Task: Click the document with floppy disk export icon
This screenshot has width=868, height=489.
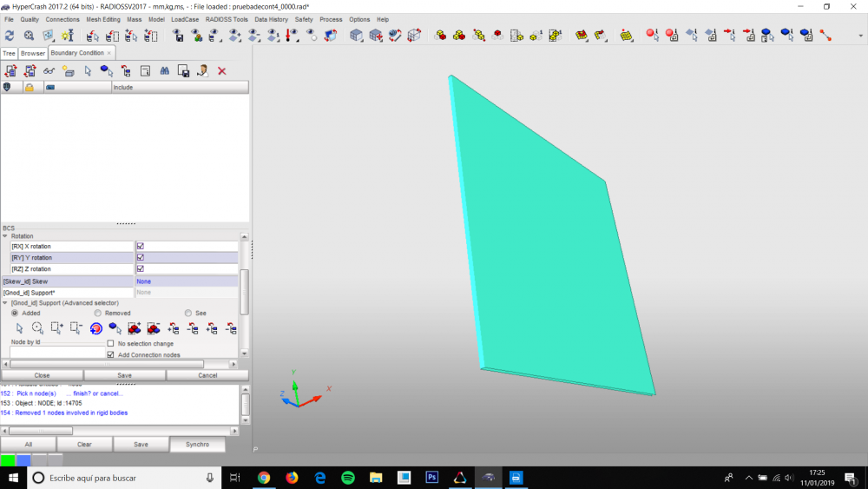Action: [x=183, y=71]
